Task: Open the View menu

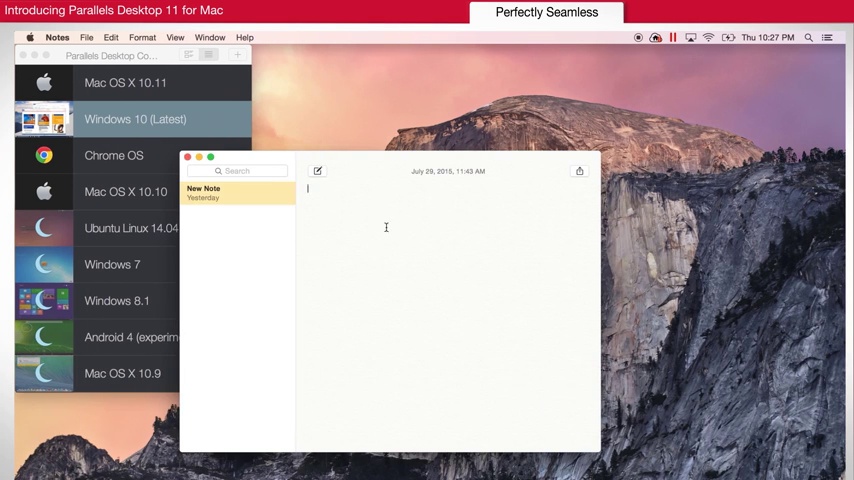Action: click(175, 38)
